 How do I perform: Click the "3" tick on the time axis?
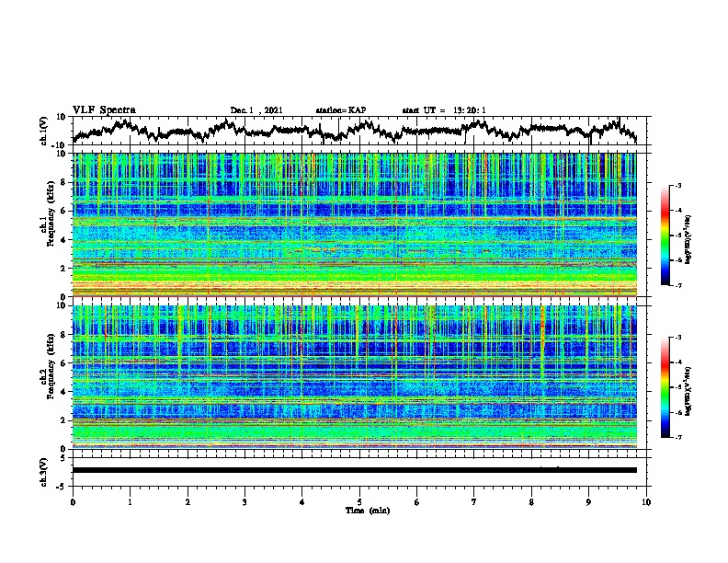(245, 502)
